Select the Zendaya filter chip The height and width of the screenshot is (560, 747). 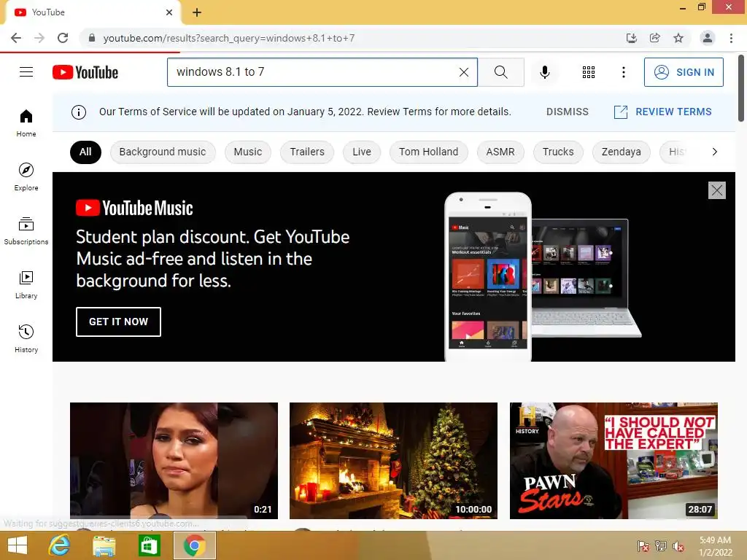621,152
